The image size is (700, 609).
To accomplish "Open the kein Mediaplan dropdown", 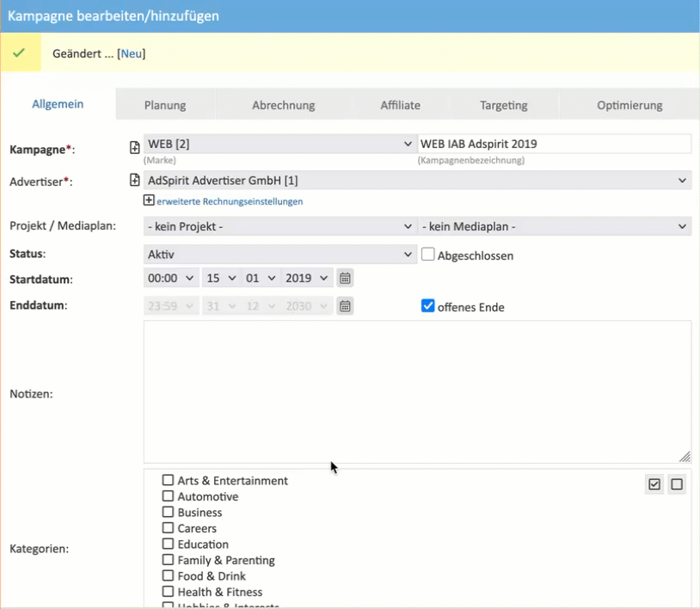I will (x=555, y=226).
